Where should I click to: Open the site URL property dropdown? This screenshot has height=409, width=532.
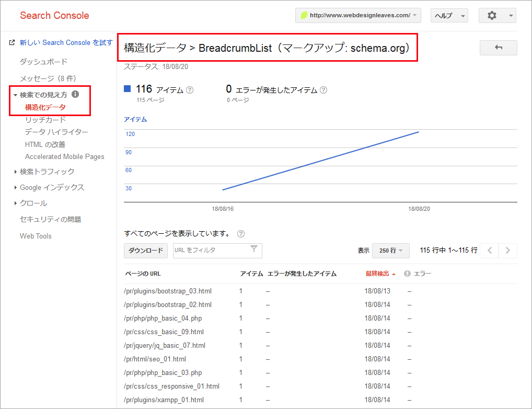[x=358, y=16]
